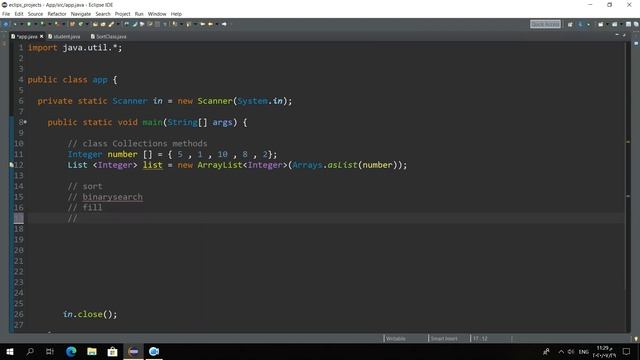The height and width of the screenshot is (360, 640).
Task: Click the rightmost white arrow in left toolbar
Action: tap(224, 24)
